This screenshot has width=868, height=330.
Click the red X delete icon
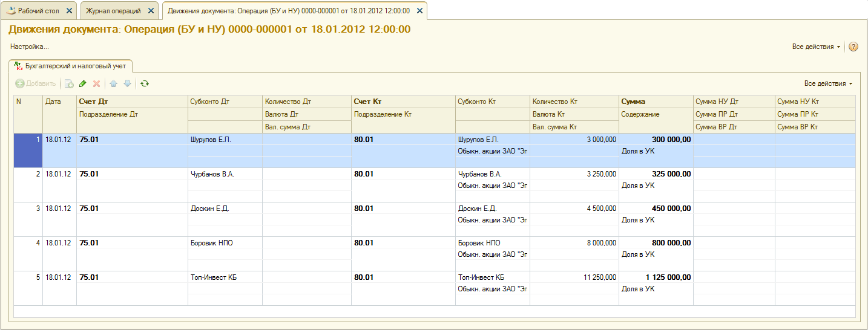[96, 83]
